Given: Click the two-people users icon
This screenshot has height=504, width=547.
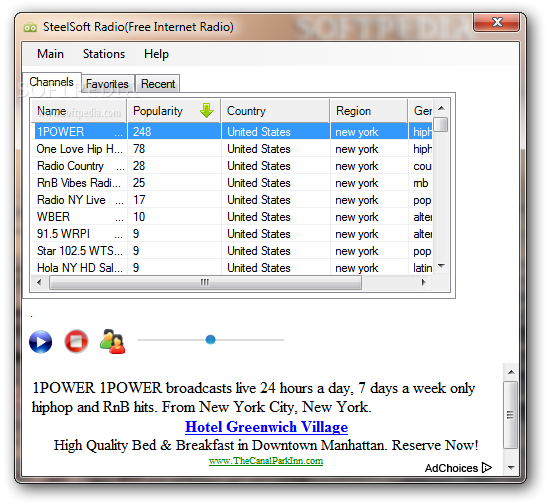Looking at the screenshot, I should (112, 341).
